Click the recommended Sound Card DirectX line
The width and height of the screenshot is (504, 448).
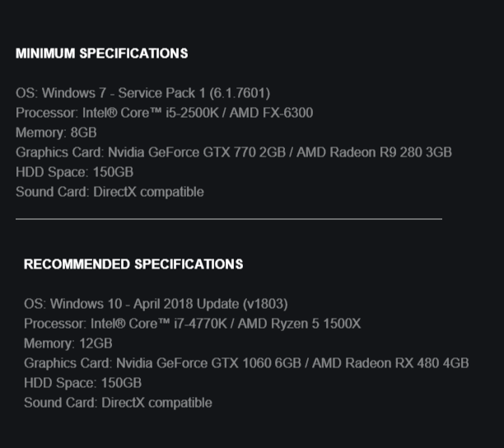[118, 403]
